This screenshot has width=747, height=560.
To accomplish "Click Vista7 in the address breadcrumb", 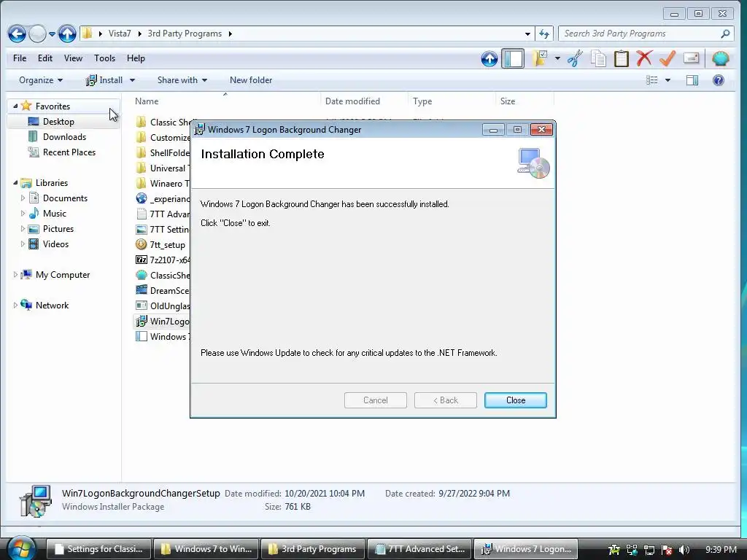I will pyautogui.click(x=119, y=34).
